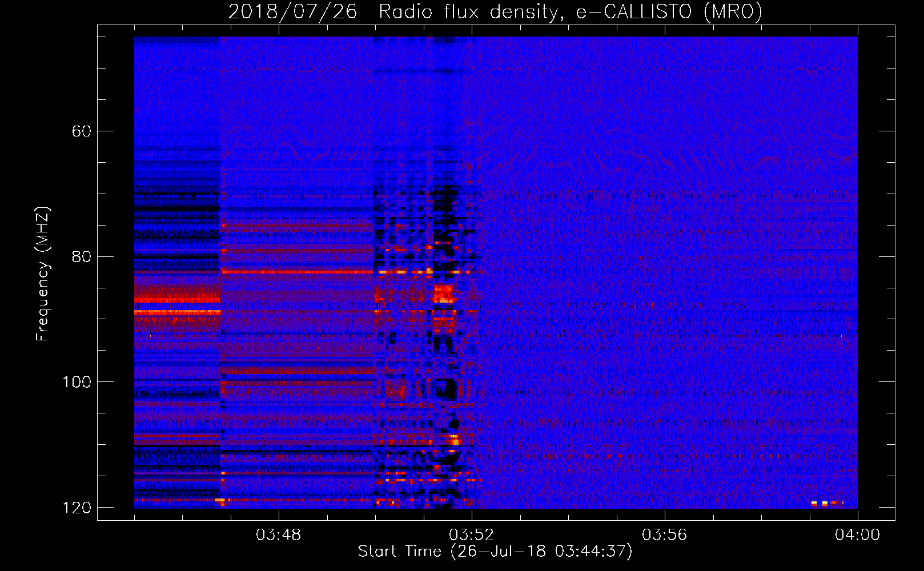Click the '03:48' time tick label
Screen dimensions: 924x571
pos(279,535)
